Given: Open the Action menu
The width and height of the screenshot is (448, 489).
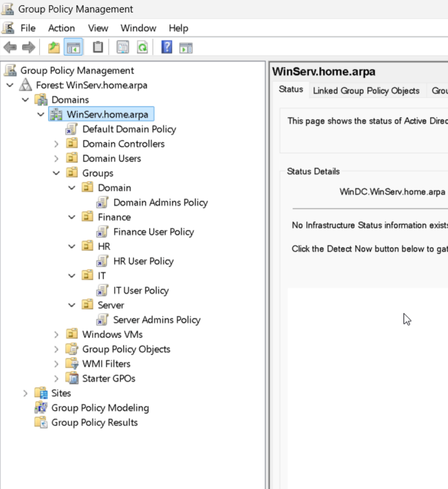Looking at the screenshot, I should click(61, 28).
